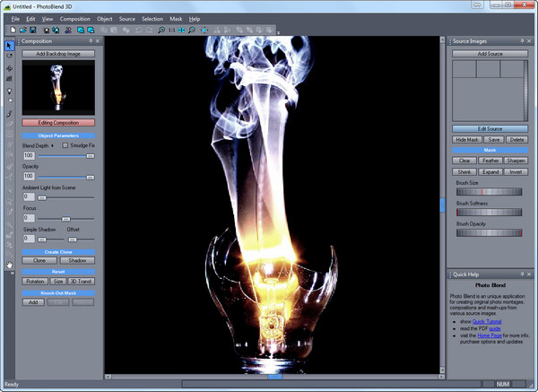The image size is (538, 392).
Task: Open the Mask menu
Action: pos(176,18)
